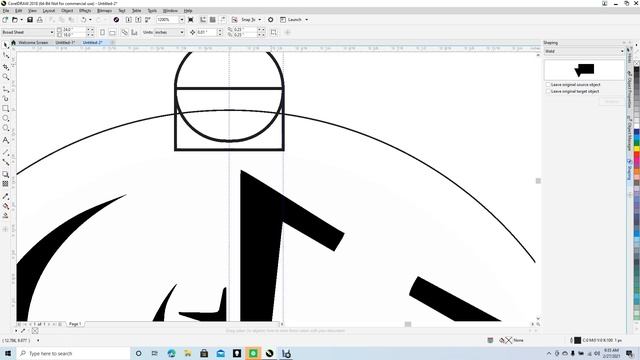Select the Parallel Dimension tool

tap(6, 152)
